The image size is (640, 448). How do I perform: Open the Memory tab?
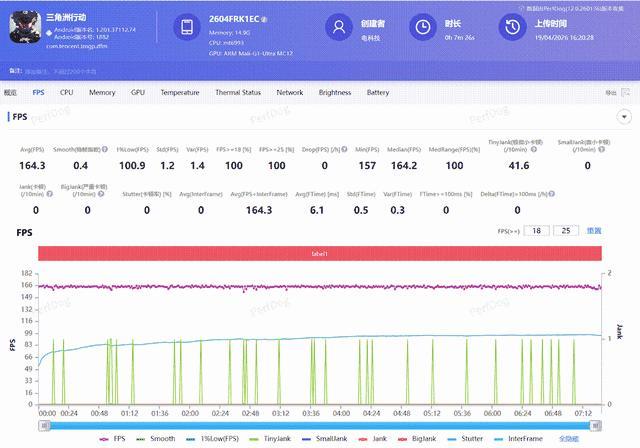coord(102,93)
